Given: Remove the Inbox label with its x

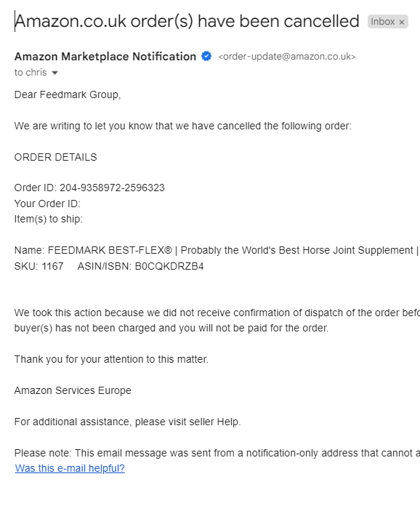Looking at the screenshot, I should point(402,22).
